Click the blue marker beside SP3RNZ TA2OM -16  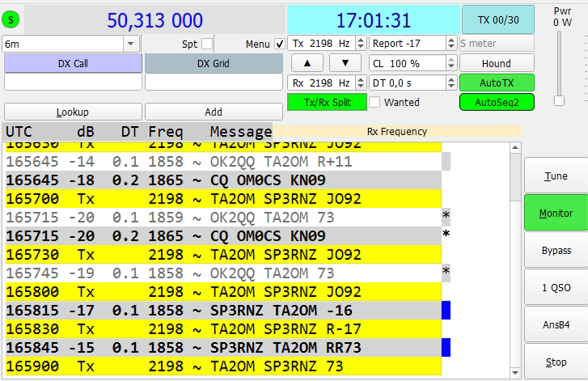[x=446, y=310]
